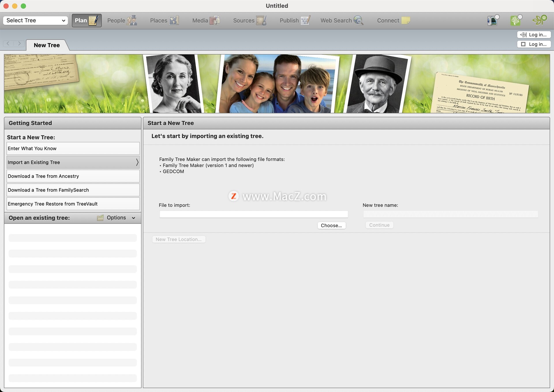Click the GEDCOM format text
The image size is (554, 392).
173,171
